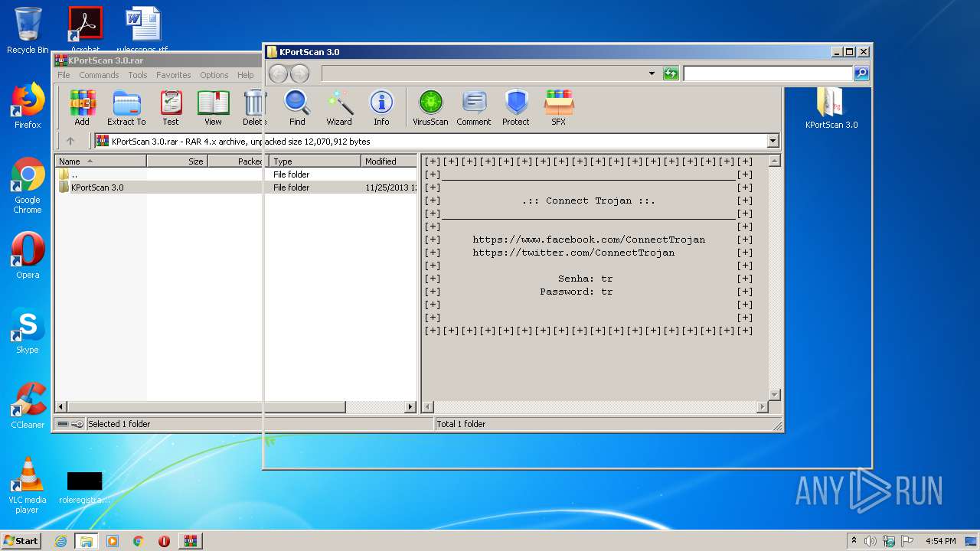This screenshot has width=980, height=551.
Task: Open the Favorites menu
Action: click(174, 75)
